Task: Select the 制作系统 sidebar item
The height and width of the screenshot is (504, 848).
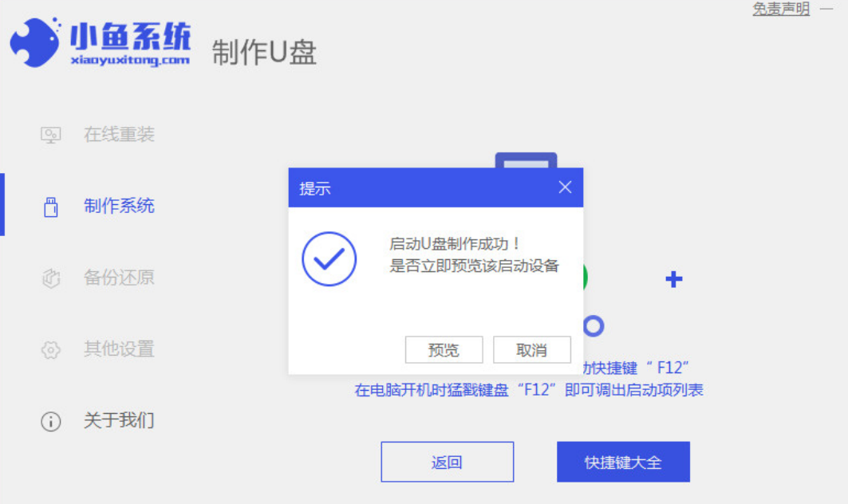Action: (119, 206)
